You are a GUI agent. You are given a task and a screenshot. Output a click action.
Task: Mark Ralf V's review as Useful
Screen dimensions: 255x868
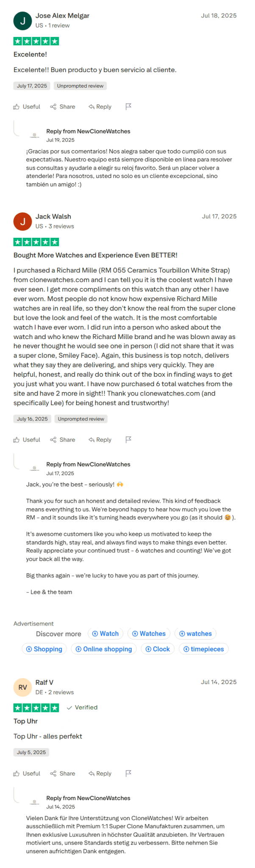tap(26, 773)
